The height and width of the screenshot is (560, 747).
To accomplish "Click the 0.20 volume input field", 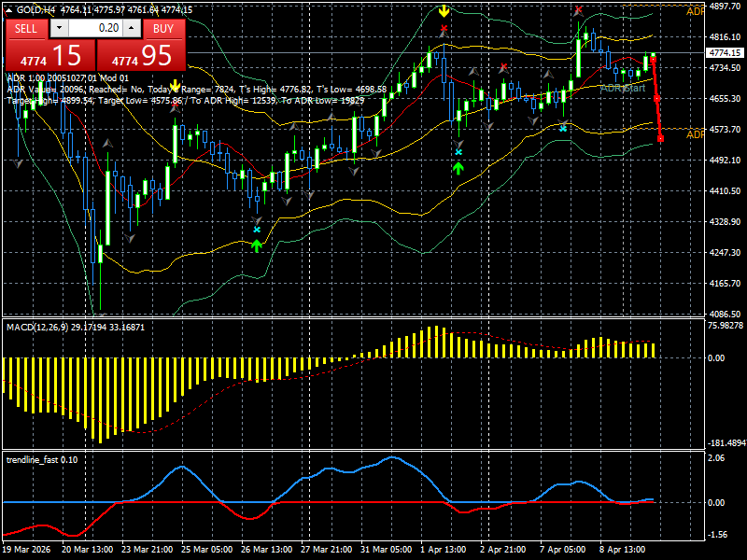I will pos(95,28).
